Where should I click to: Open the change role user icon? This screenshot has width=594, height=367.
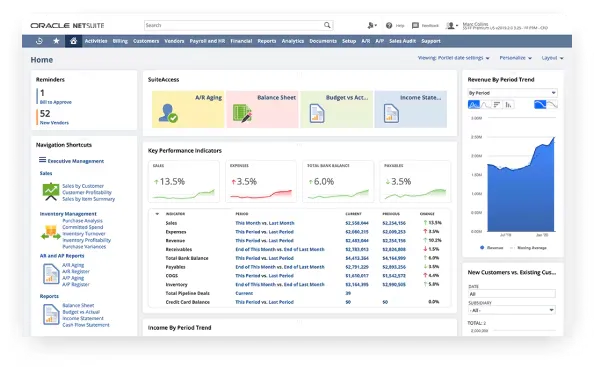pyautogui.click(x=372, y=25)
